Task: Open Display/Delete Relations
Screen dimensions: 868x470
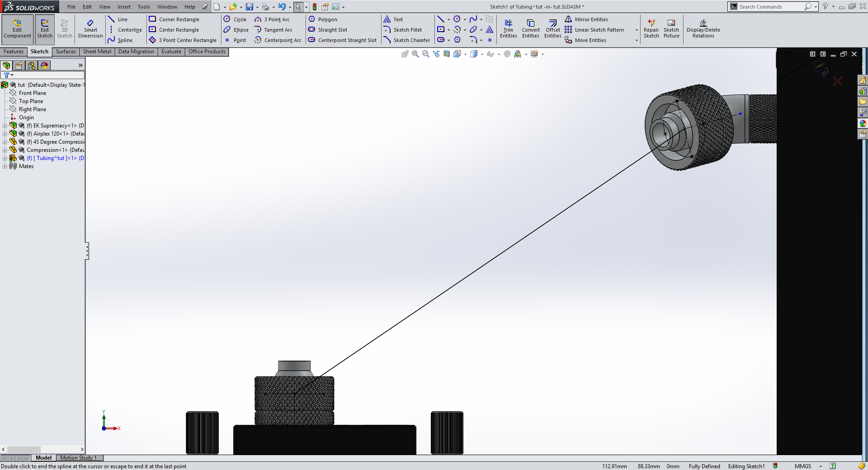Action: 703,28
